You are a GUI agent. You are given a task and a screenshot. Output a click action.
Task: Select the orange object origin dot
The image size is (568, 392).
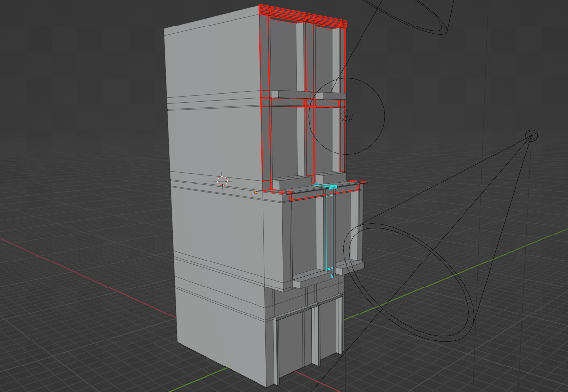coord(256,192)
